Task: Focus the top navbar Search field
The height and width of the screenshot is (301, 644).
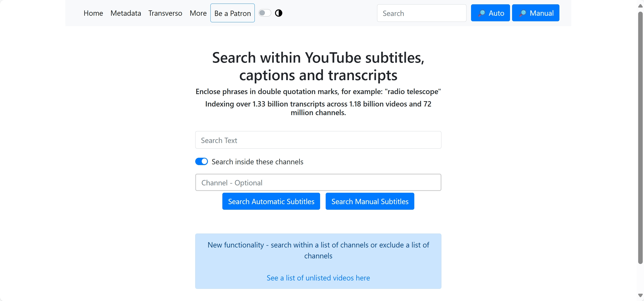Action: click(422, 13)
